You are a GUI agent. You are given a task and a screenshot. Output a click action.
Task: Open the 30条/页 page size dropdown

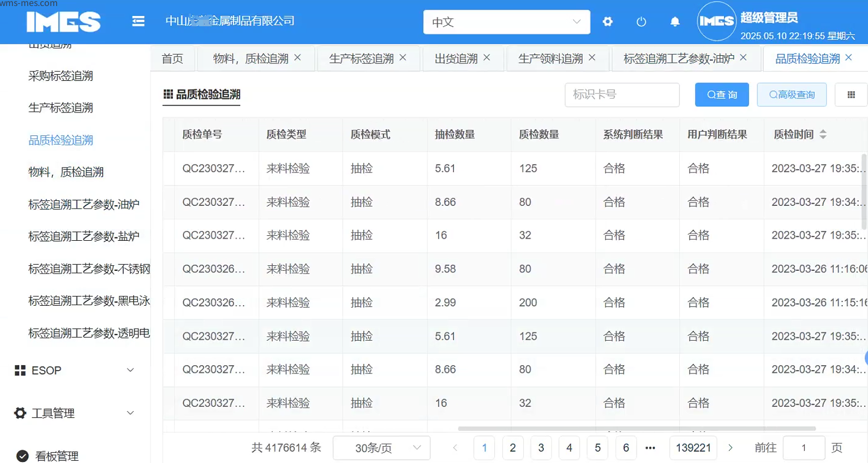click(381, 448)
